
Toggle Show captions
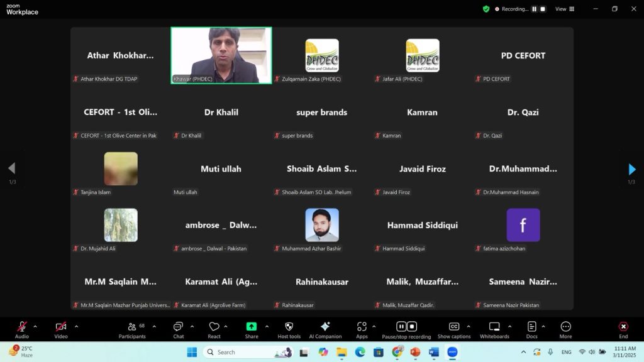453,329
